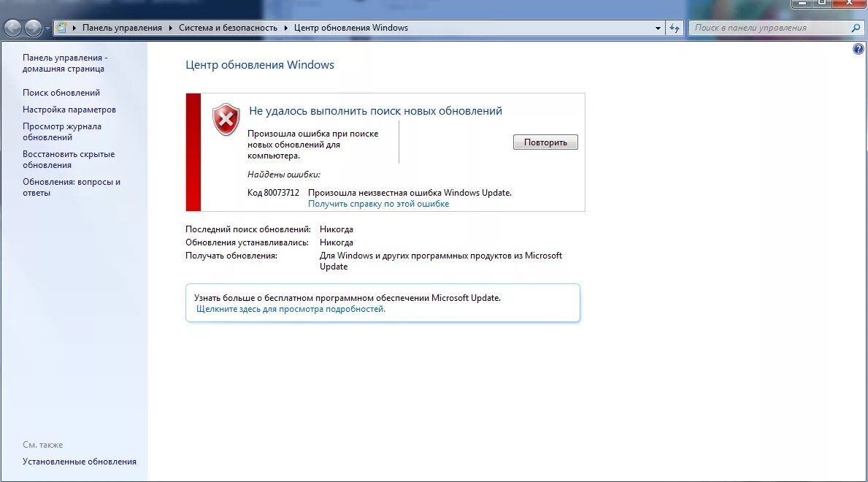Viewport: 868px width, 482px height.
Task: Expand arrow before Панель управления breadcrumb
Action: tap(74, 28)
